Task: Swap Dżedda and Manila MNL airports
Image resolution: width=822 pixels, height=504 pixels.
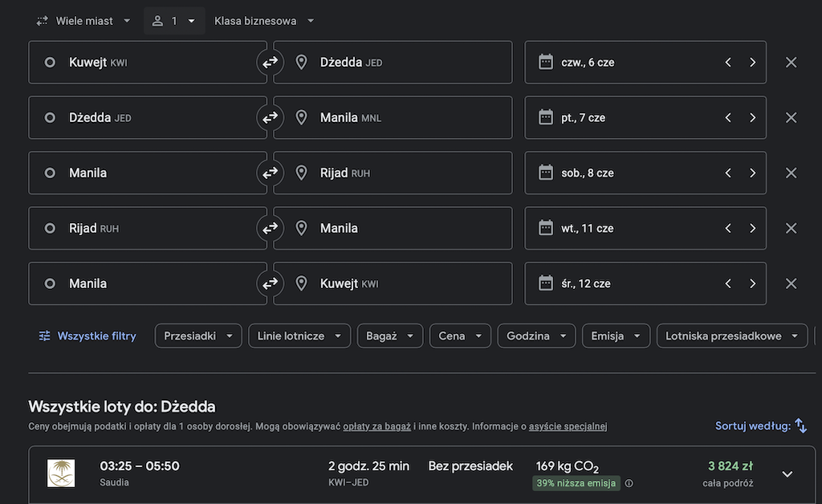Action: coord(270,118)
